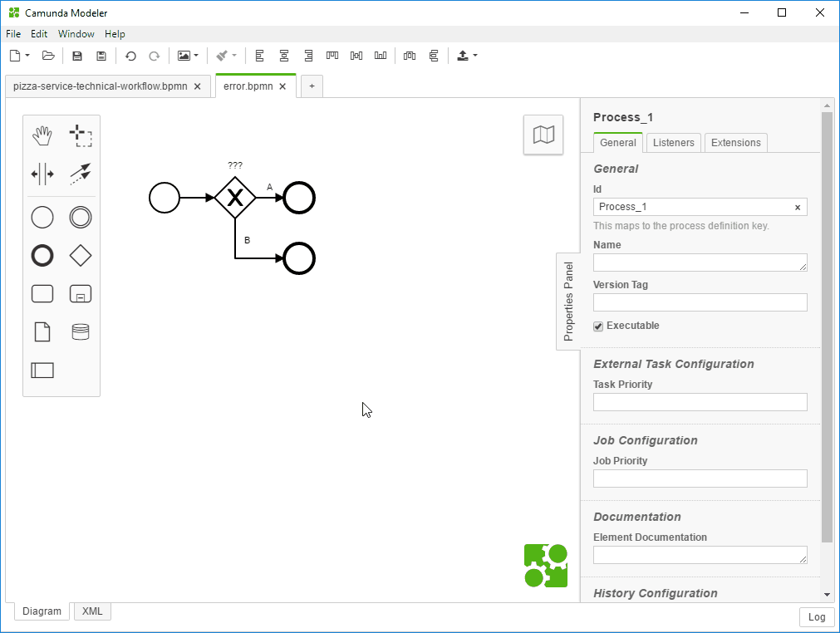Open the Window menu

coord(76,34)
